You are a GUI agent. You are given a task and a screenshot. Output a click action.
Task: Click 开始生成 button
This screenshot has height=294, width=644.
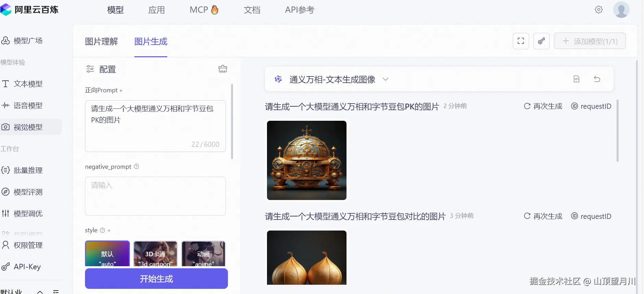tap(156, 279)
